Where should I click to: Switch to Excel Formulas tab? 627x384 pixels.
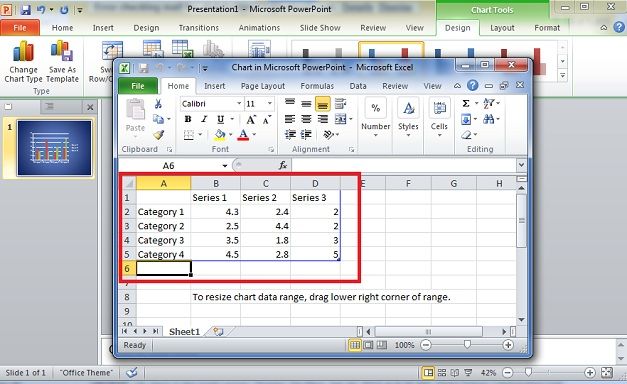[x=317, y=86]
